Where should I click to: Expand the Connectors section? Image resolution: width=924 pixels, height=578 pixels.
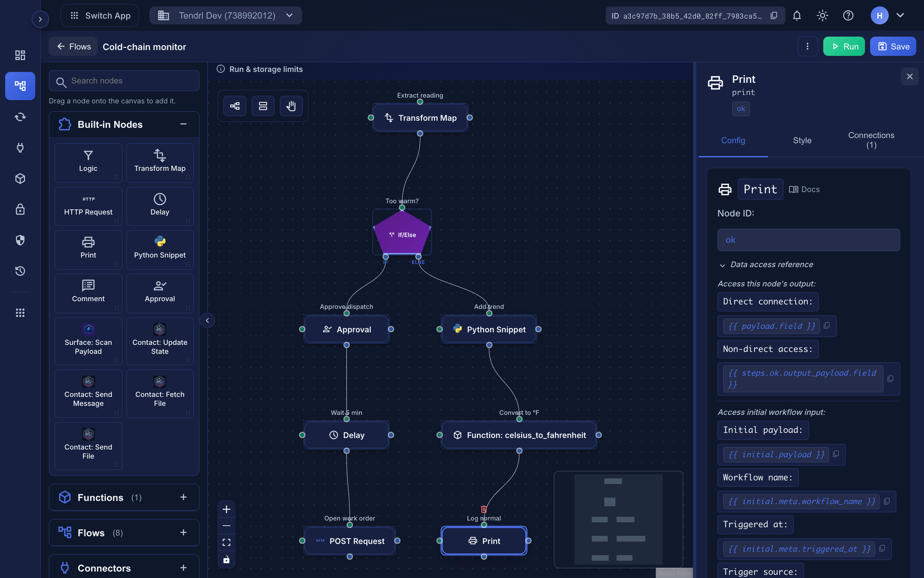pyautogui.click(x=183, y=568)
